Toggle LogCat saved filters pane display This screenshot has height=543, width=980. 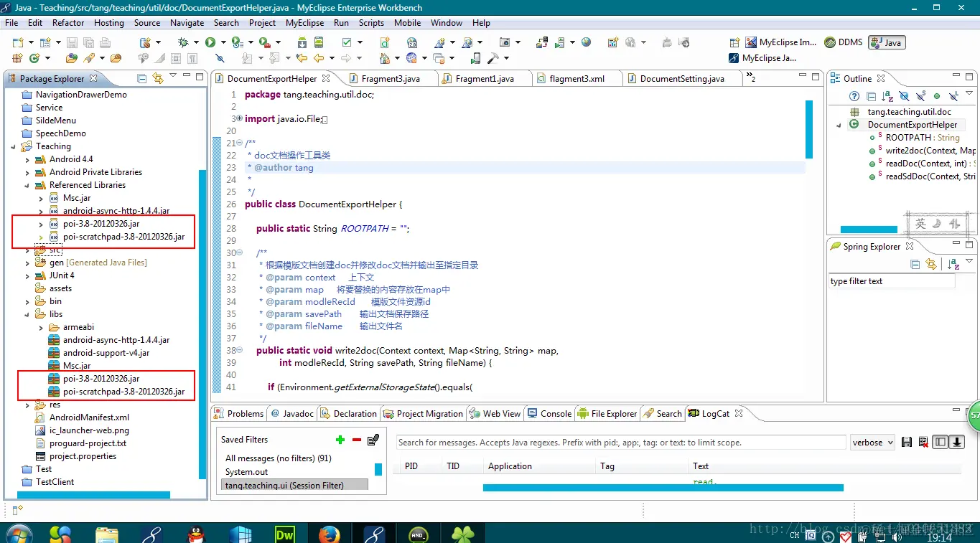(941, 443)
